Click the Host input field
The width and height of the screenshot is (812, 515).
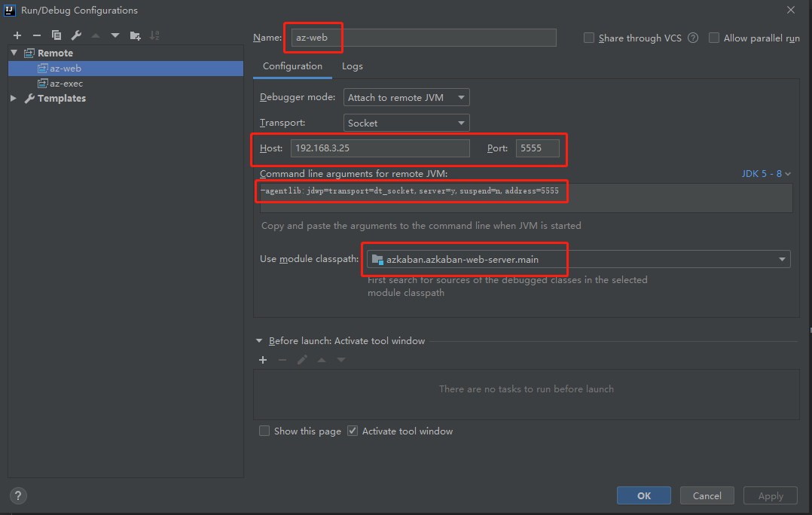pos(380,148)
